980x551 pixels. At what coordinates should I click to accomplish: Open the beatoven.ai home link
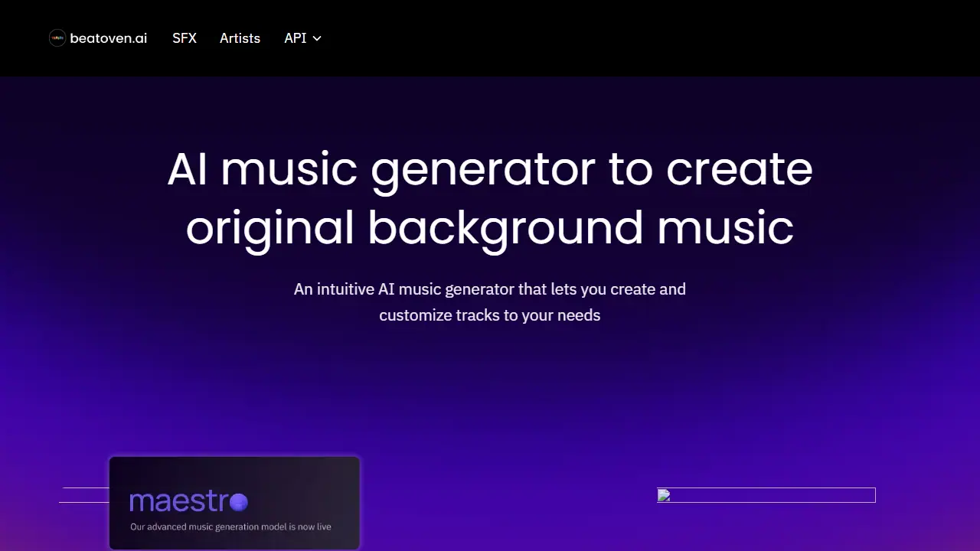pyautogui.click(x=98, y=37)
